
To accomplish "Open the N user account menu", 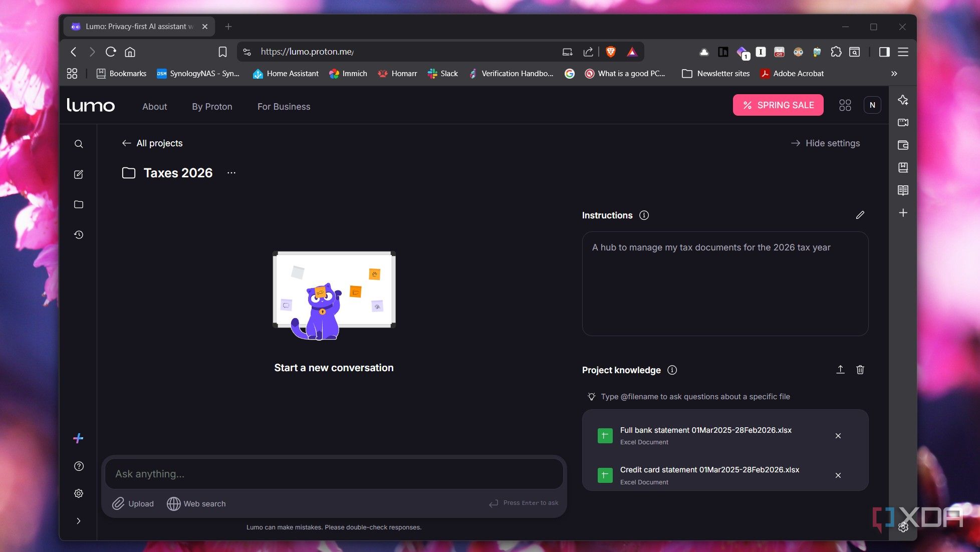I will click(x=872, y=105).
